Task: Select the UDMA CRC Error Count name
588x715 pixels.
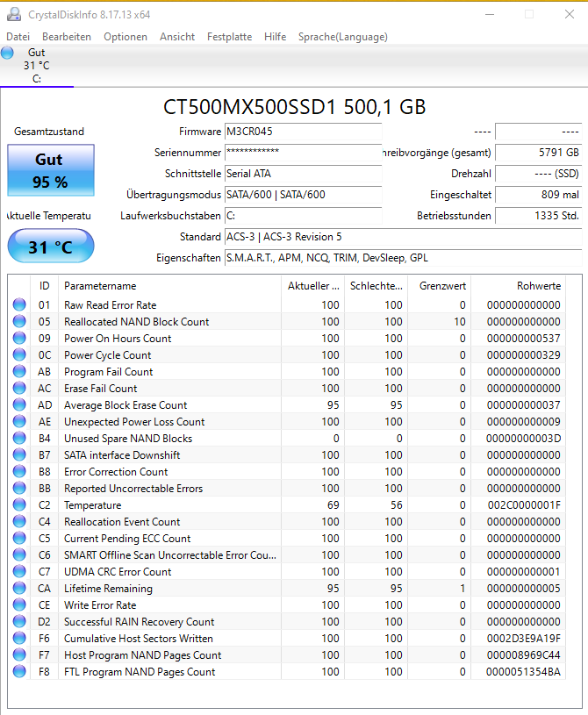Action: [x=118, y=572]
